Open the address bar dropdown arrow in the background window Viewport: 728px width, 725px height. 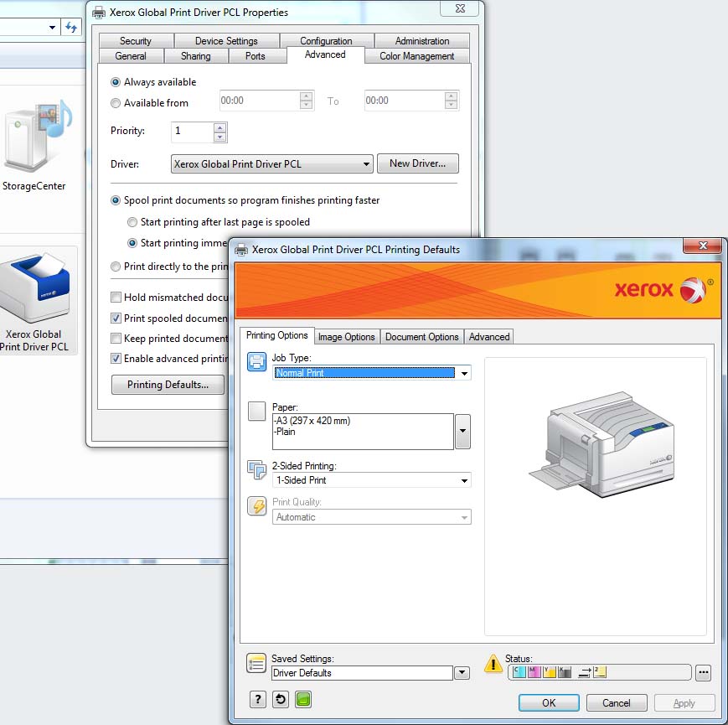[x=53, y=28]
